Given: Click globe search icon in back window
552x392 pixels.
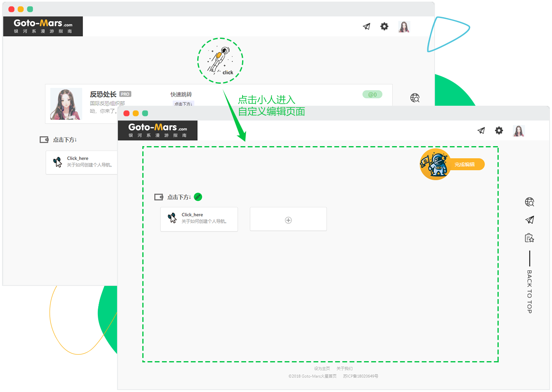Looking at the screenshot, I should [x=415, y=98].
